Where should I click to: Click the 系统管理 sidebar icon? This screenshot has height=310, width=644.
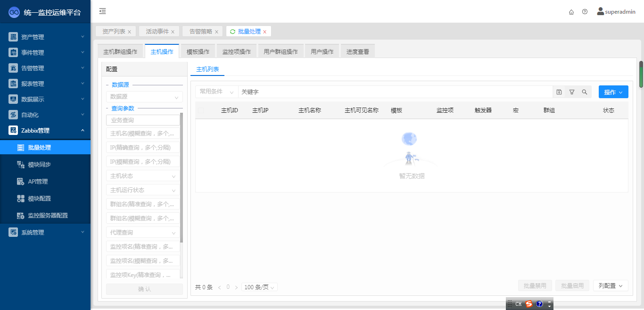[13, 232]
